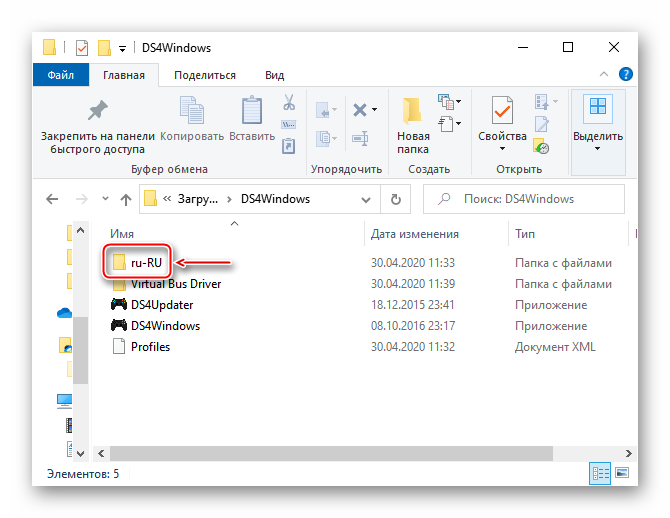Click the date 08.10.2016 23:17
670x518 pixels.
[x=412, y=326]
